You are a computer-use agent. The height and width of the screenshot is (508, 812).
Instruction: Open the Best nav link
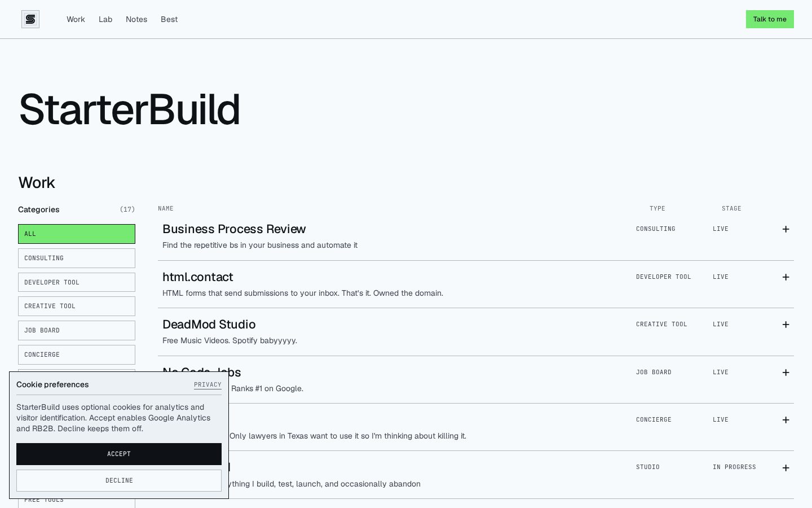(x=169, y=19)
